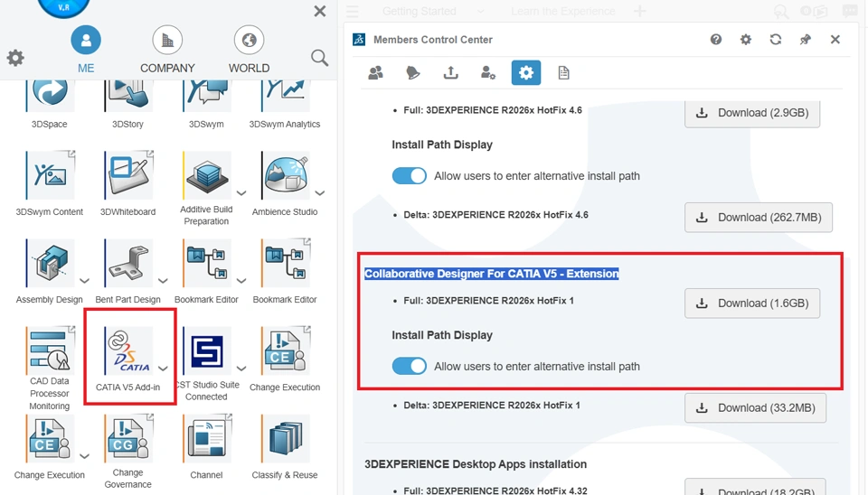The width and height of the screenshot is (868, 495).
Task: Expand Ambience Studio dropdown arrow
Action: point(320,193)
